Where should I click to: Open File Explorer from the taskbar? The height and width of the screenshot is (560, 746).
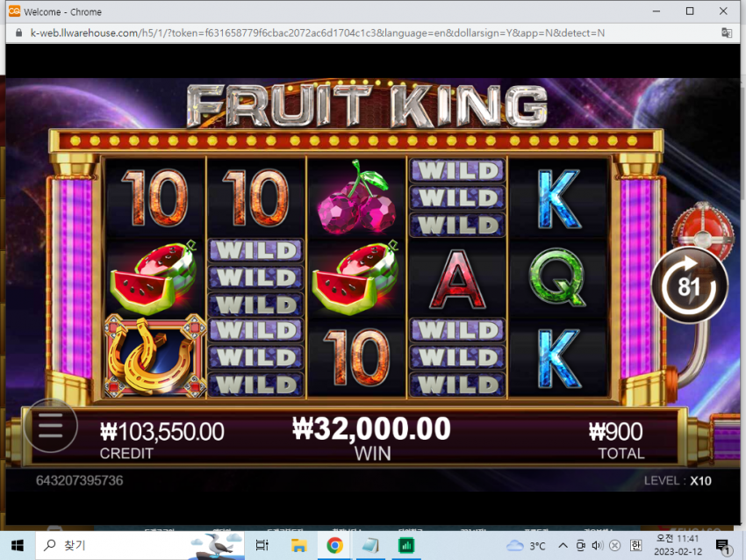point(298,545)
